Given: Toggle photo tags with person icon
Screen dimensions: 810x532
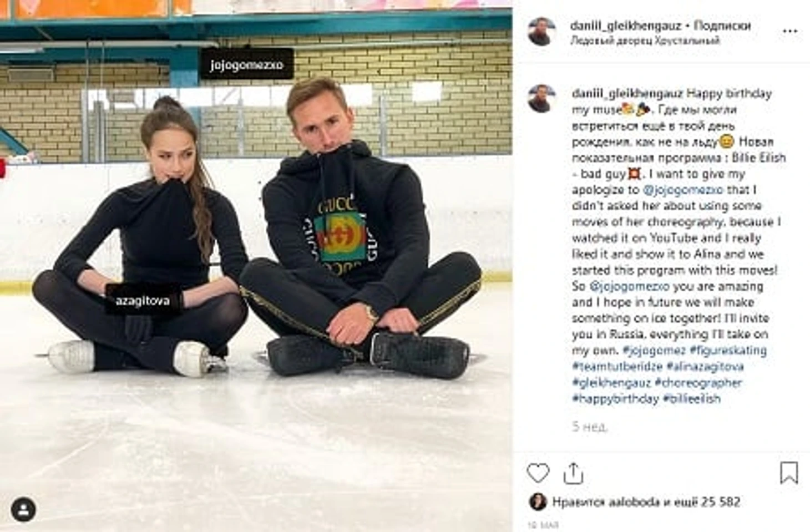Looking at the screenshot, I should tap(23, 509).
